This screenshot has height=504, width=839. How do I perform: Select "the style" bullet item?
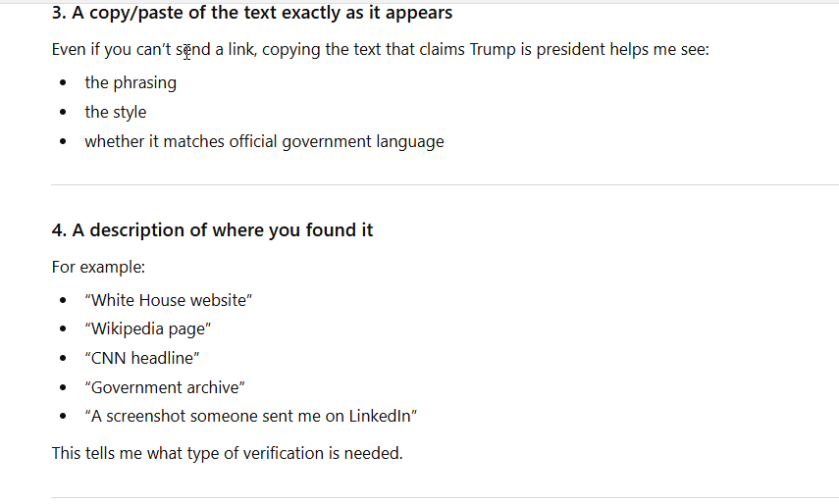coord(115,112)
